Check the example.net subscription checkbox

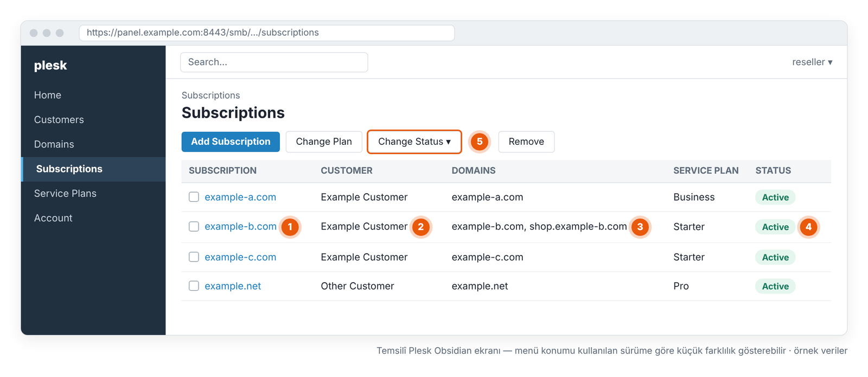pos(194,286)
